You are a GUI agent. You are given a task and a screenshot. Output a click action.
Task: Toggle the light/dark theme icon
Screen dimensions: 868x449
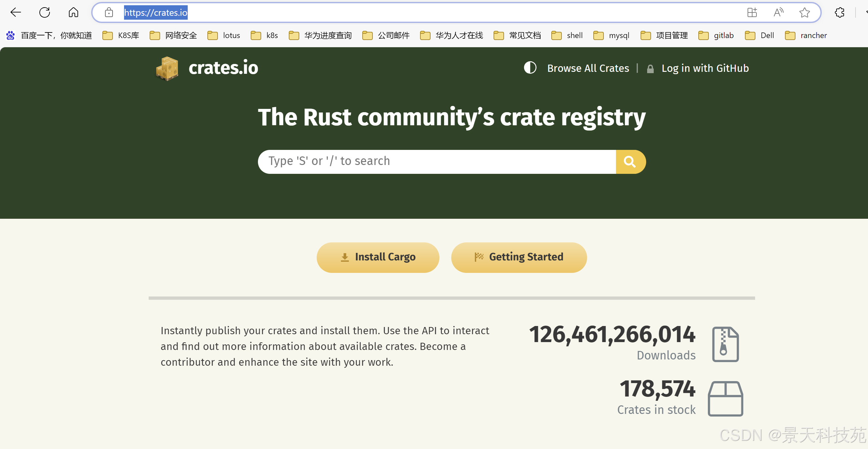pyautogui.click(x=530, y=68)
